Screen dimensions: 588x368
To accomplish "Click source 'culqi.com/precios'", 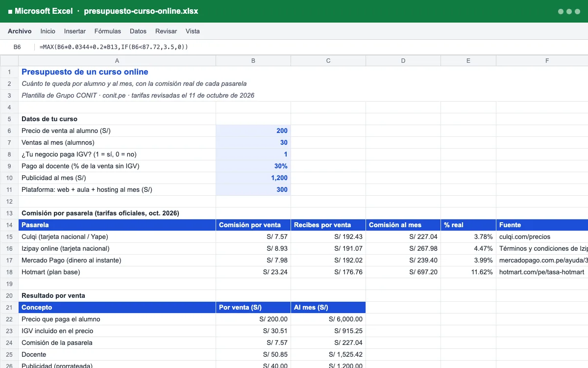I will (525, 237).
